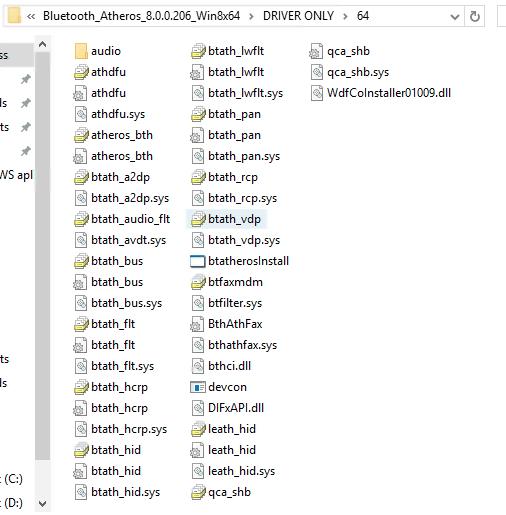
Task: Select the file named "leath_hid.sys"
Action: click(242, 471)
